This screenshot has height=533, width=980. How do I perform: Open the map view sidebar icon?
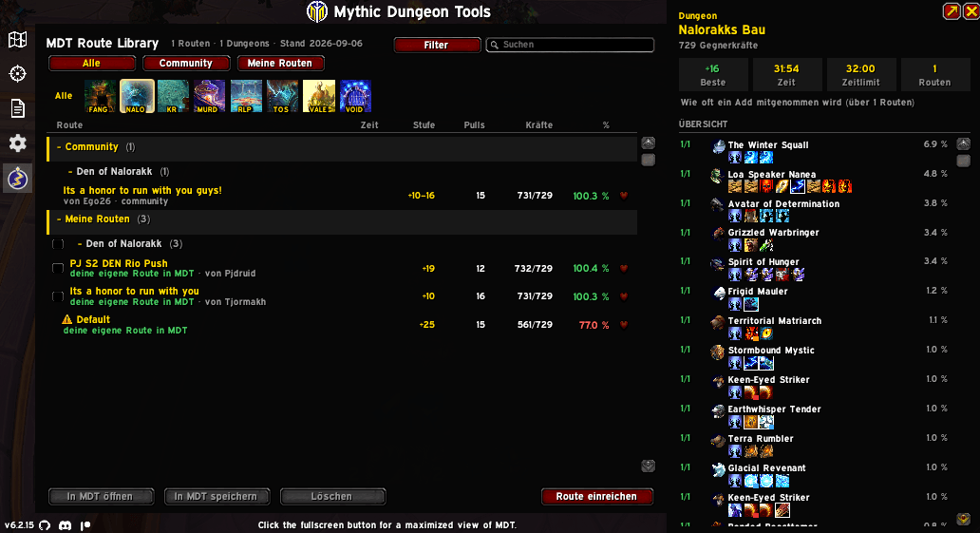[x=17, y=39]
